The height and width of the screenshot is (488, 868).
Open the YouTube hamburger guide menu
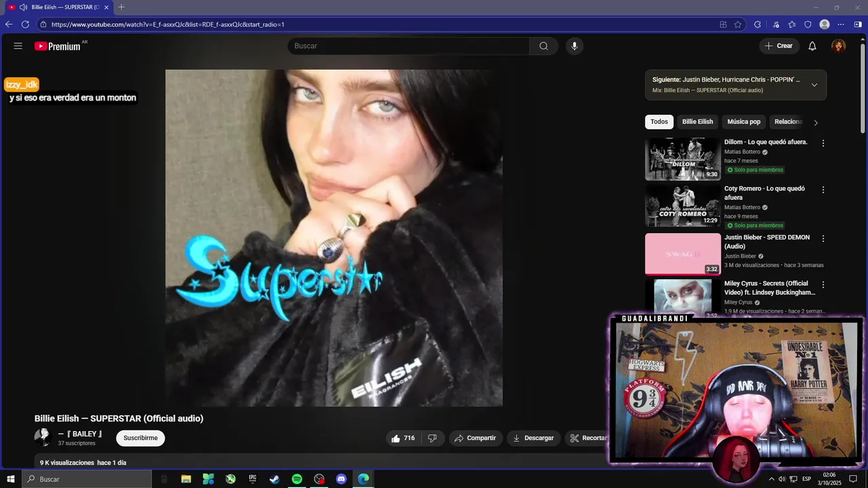coord(18,46)
